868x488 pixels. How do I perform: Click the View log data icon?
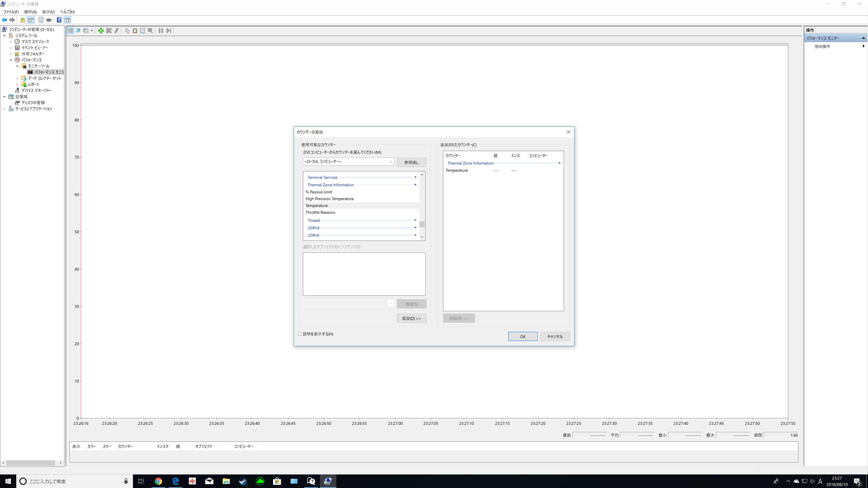click(x=78, y=31)
